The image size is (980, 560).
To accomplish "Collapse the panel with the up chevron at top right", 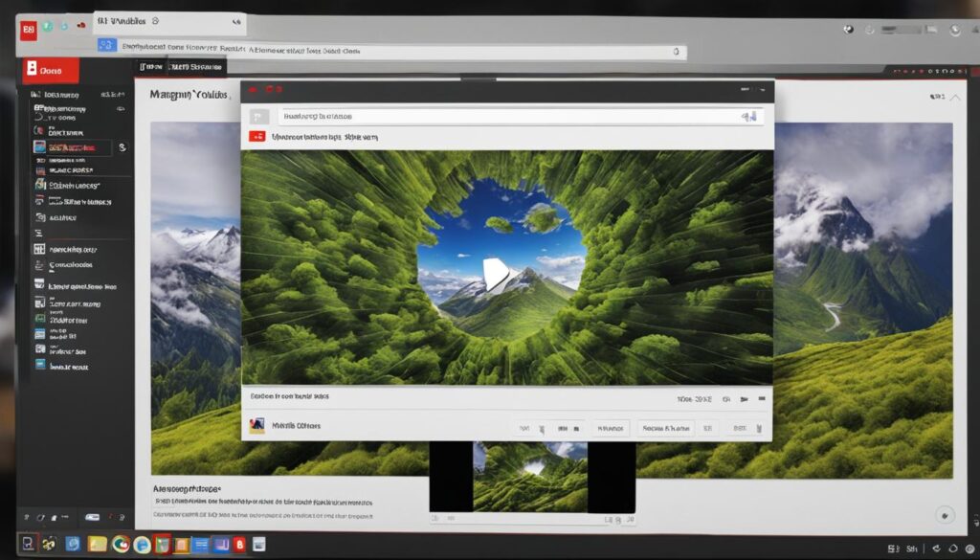I will pyautogui.click(x=955, y=97).
